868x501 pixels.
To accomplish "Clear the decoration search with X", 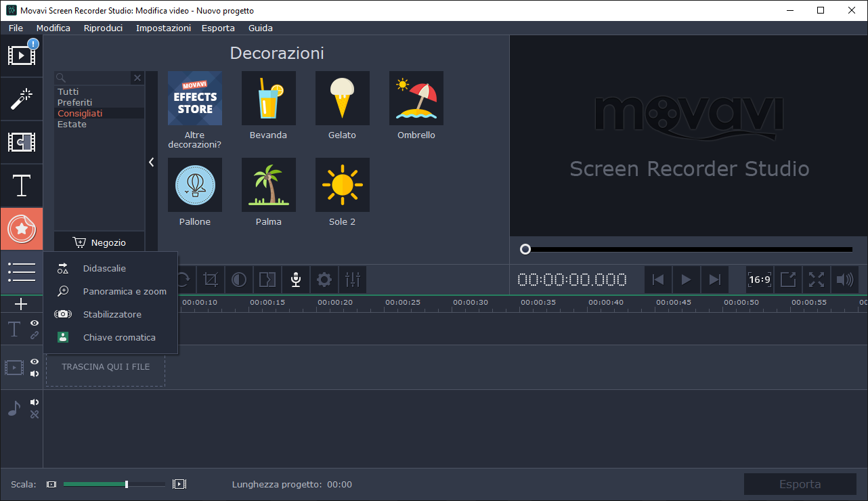I will (137, 78).
